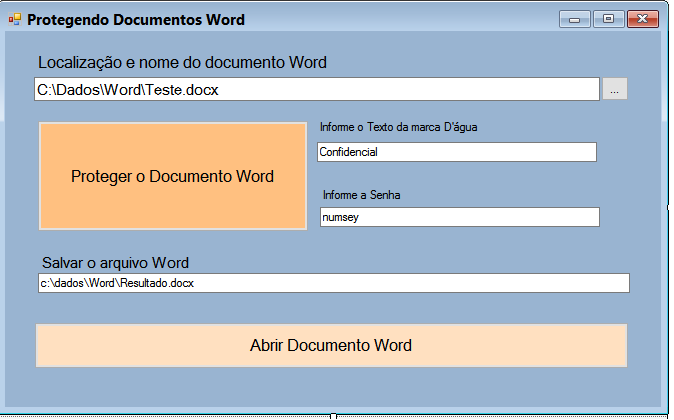Click the Abrir Documento Word button

(331, 346)
